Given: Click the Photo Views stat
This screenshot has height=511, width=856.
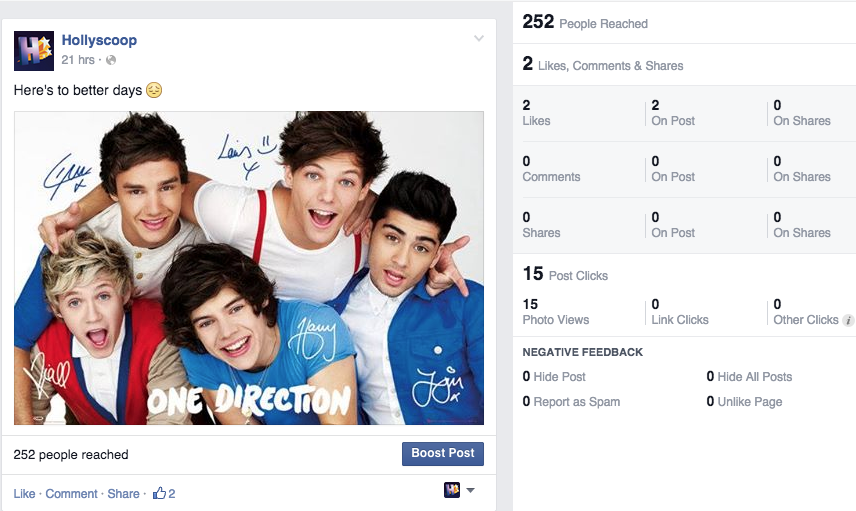Looking at the screenshot, I should [556, 312].
